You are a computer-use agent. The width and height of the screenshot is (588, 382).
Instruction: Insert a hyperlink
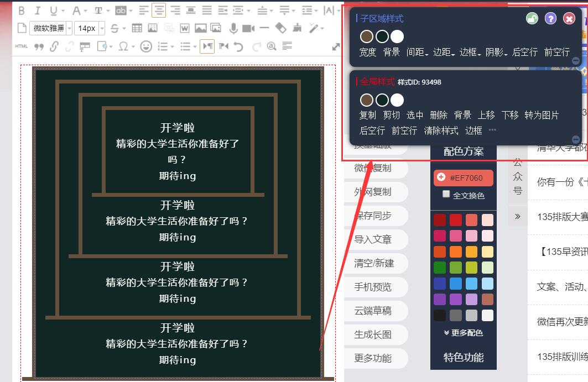coord(54,46)
